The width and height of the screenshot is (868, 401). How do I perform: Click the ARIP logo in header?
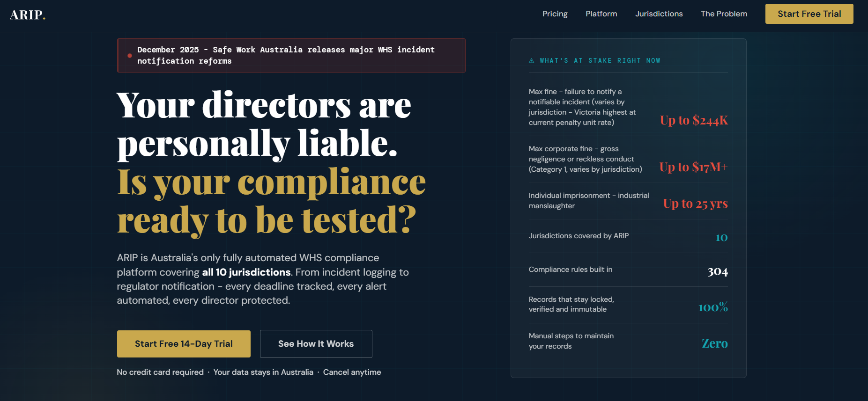coord(28,15)
